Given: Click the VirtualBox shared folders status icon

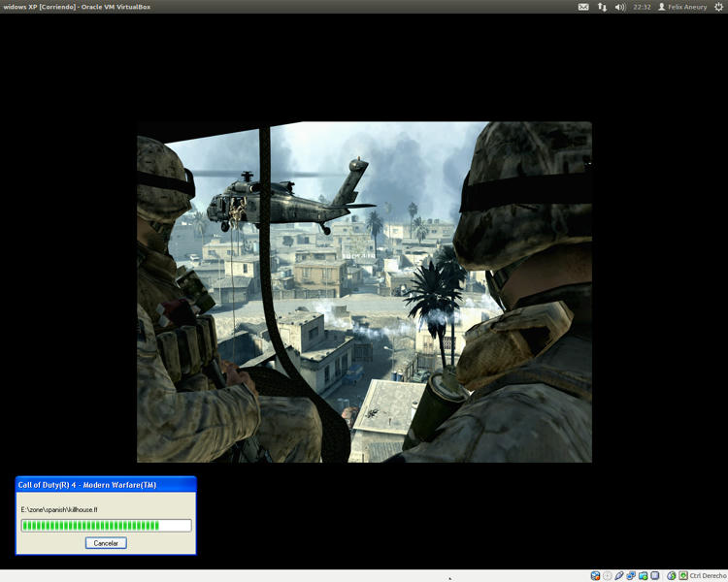Looking at the screenshot, I should 643,576.
